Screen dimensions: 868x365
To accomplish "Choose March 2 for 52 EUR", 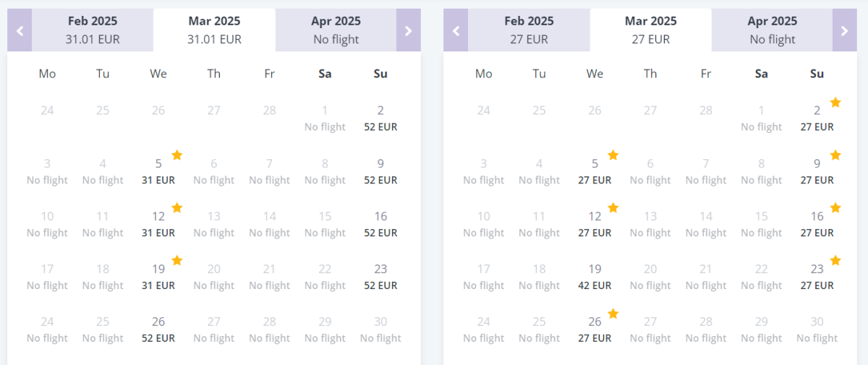I will (x=380, y=119).
